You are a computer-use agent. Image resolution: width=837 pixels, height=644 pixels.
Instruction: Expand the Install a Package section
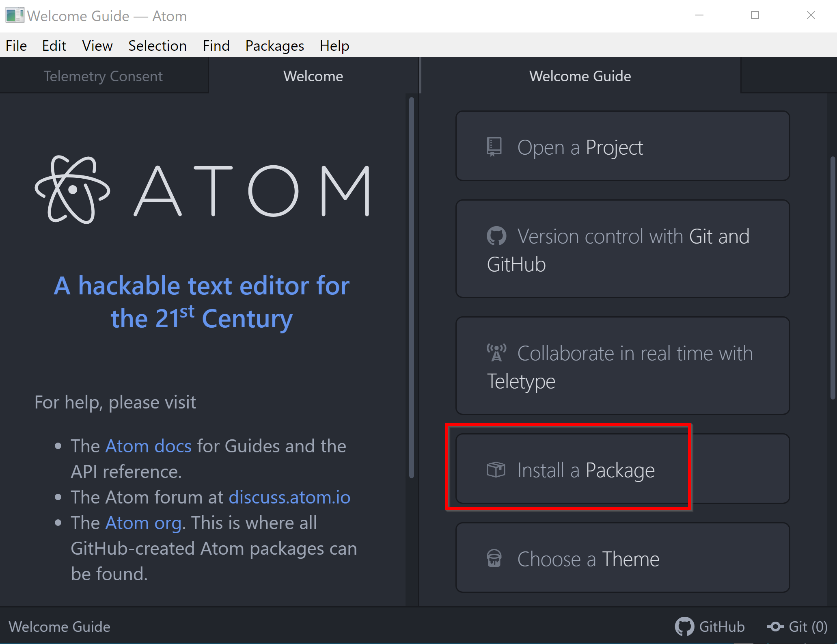click(623, 469)
